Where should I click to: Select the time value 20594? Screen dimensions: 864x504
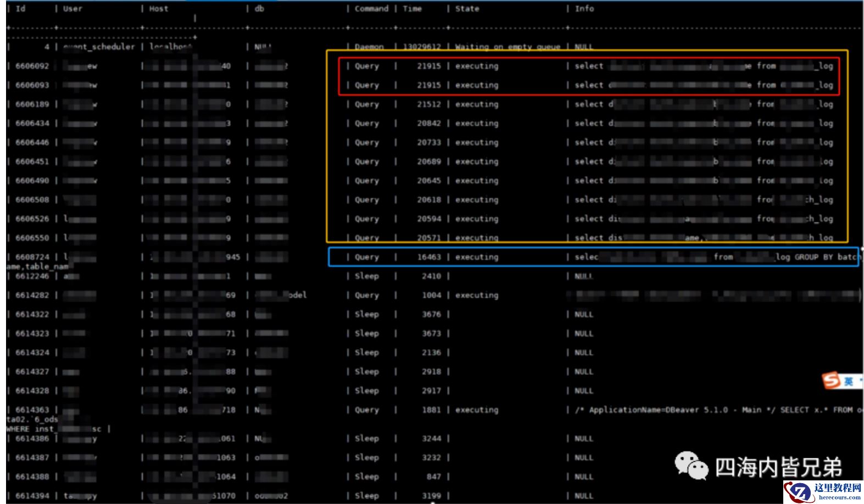428,219
